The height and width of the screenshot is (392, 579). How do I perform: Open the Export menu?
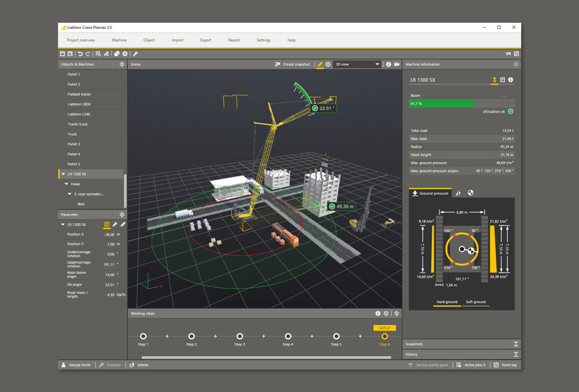click(x=206, y=40)
